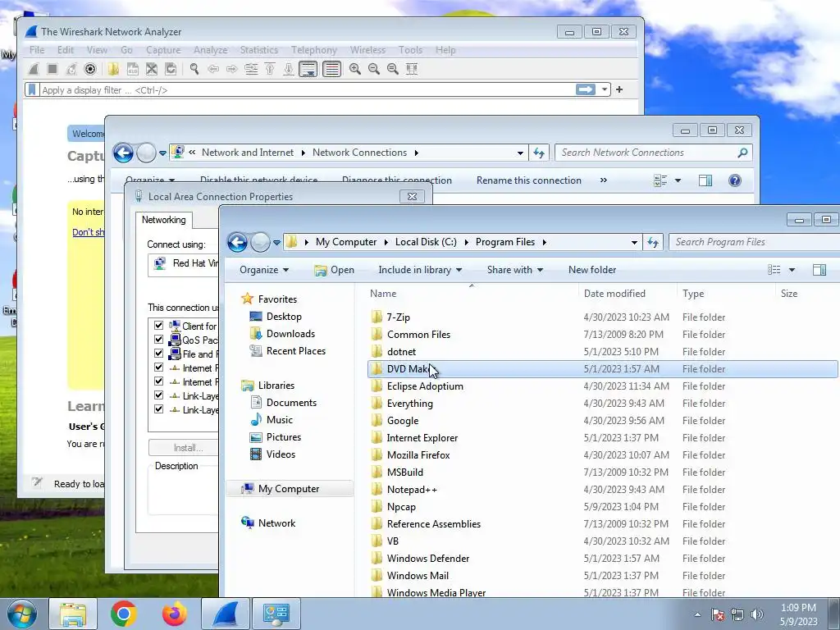The width and height of the screenshot is (840, 630).
Task: Show more Network Connections toolbar commands
Action: 604,180
